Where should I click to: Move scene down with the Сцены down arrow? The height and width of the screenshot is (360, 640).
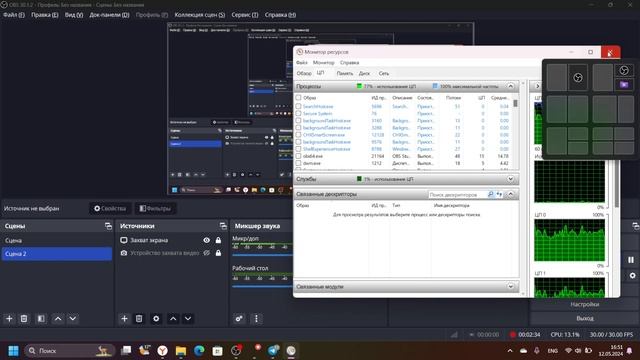click(73, 319)
